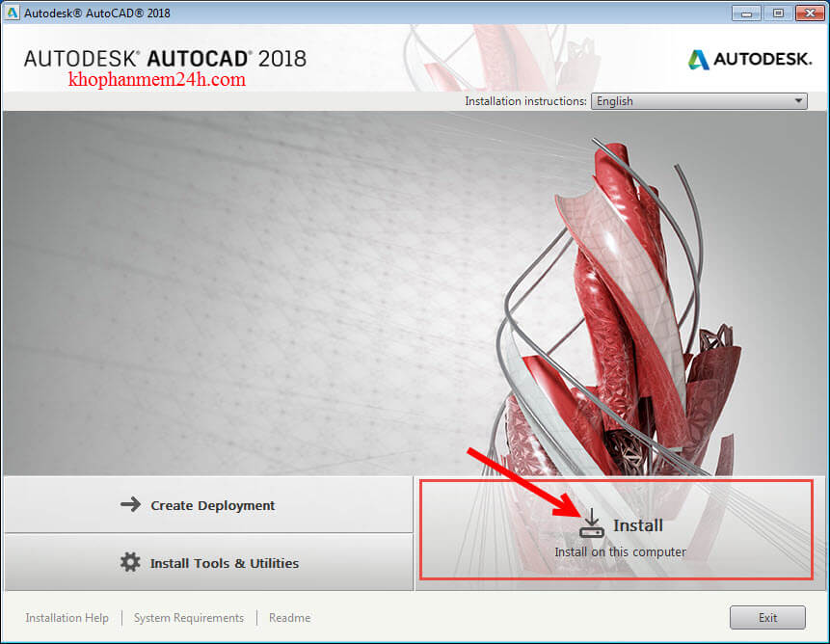Click the AutoCAD app icon in the title bar
Screen dimensions: 830x644
click(13, 13)
